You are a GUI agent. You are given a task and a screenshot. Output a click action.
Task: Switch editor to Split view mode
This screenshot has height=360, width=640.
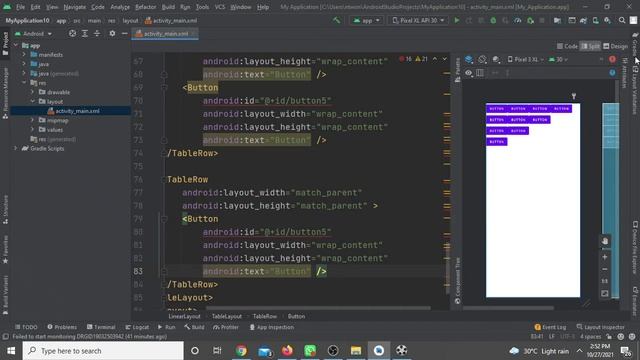[591, 46]
